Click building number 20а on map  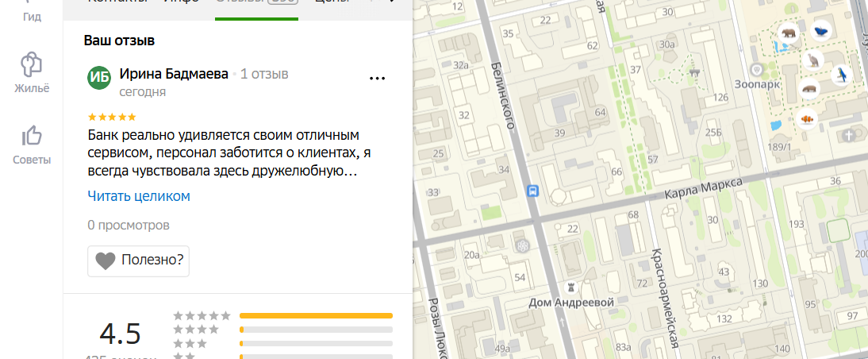point(471,255)
